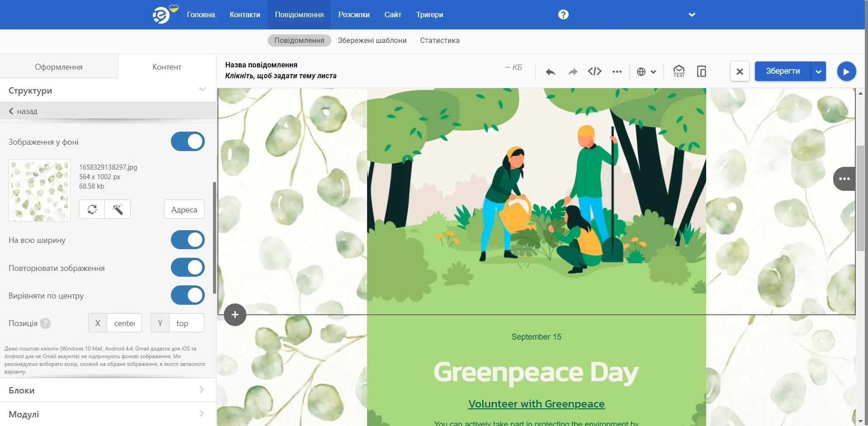Click the Зберегти button
The image size is (868, 426).
click(783, 71)
